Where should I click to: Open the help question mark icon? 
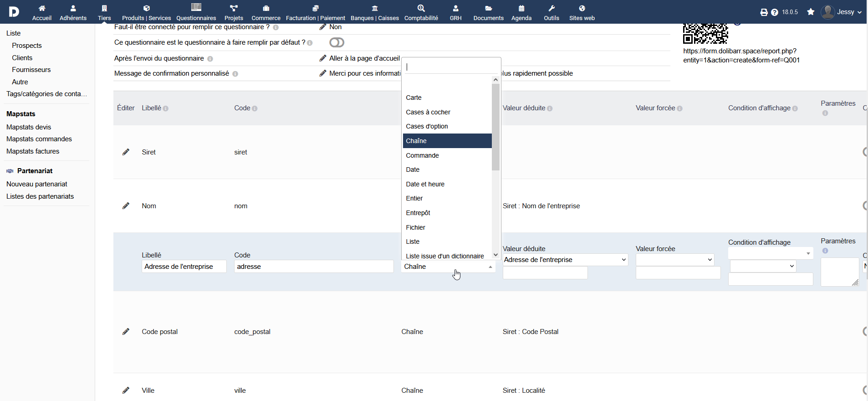click(x=775, y=12)
